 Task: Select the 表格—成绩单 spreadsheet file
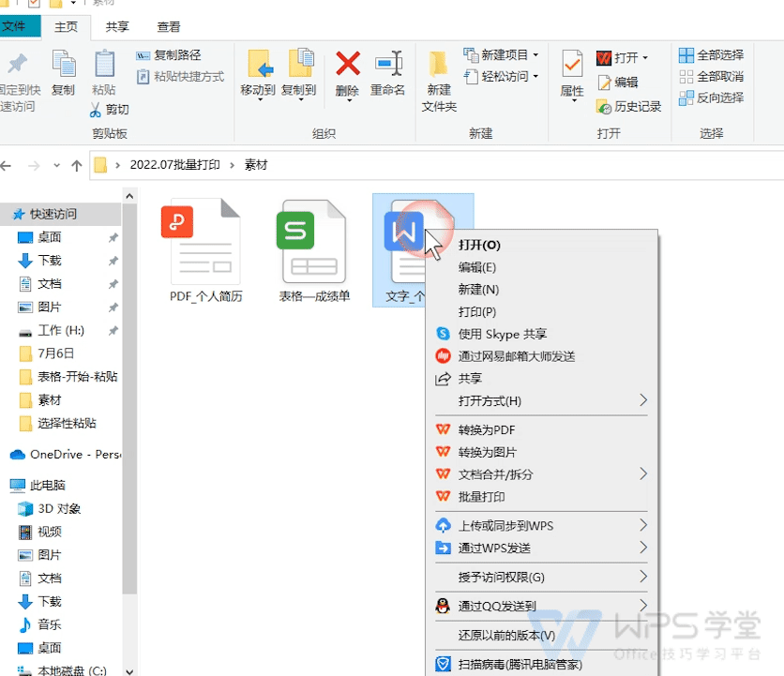[x=314, y=250]
